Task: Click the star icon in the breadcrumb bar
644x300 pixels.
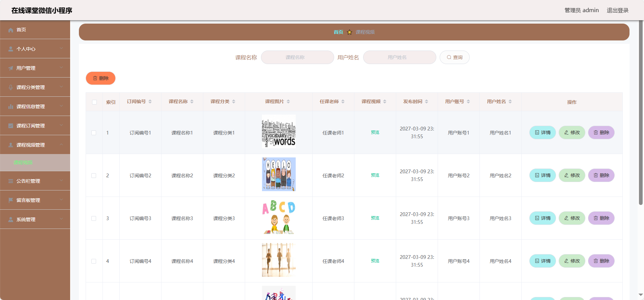Action: point(349,32)
